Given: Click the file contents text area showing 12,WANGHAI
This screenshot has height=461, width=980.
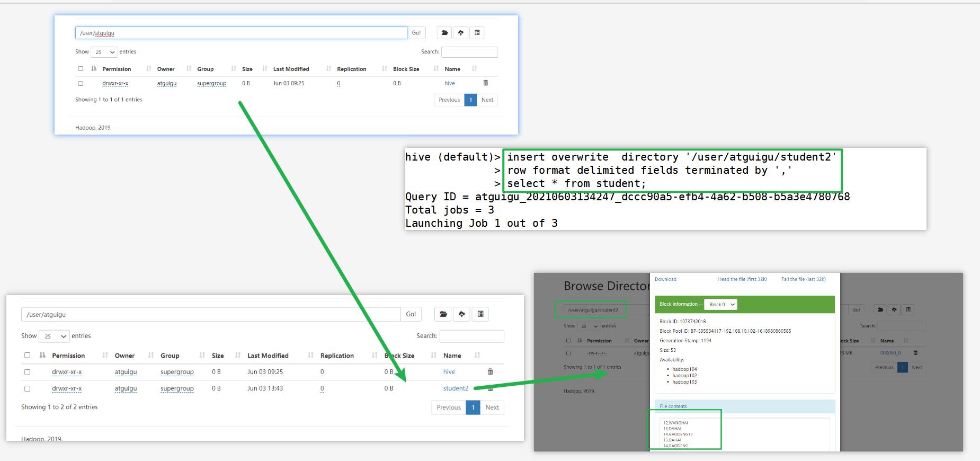Looking at the screenshot, I should click(745, 435).
